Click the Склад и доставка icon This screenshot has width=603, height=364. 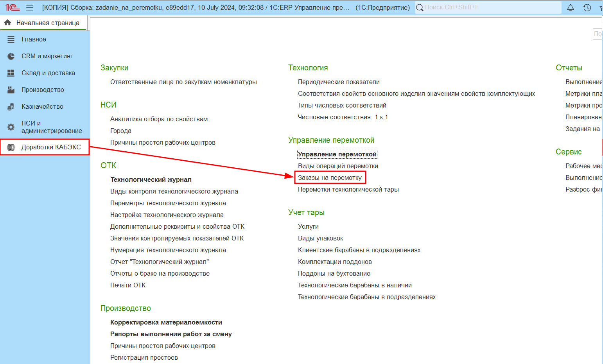[11, 73]
